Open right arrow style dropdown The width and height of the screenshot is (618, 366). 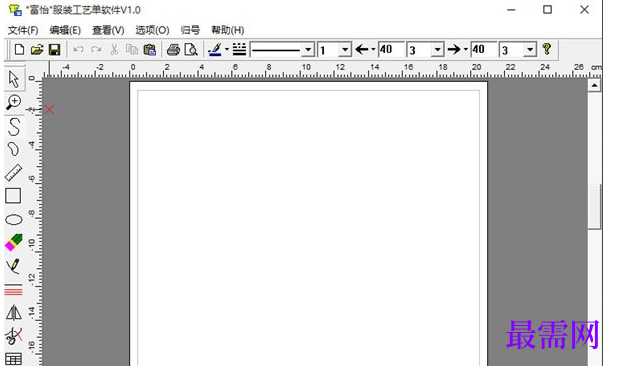pos(465,50)
